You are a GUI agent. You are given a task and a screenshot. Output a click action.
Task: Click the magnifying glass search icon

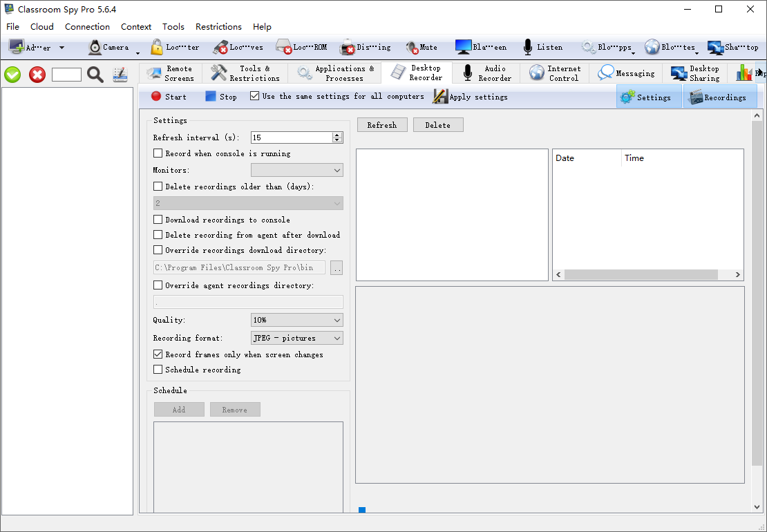pos(95,75)
